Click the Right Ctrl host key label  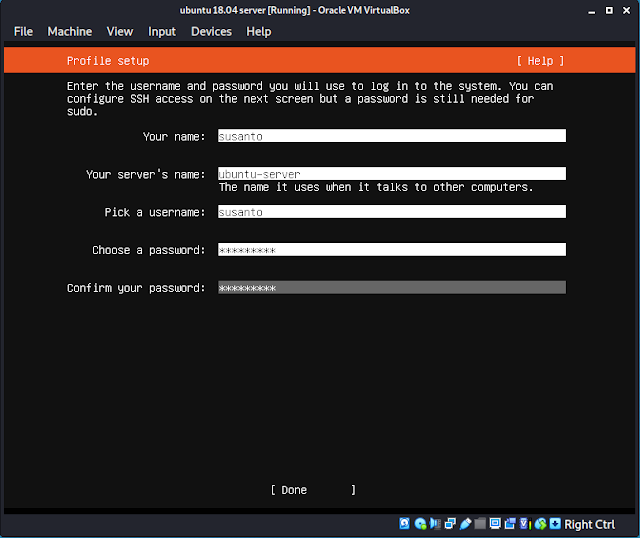click(x=589, y=524)
